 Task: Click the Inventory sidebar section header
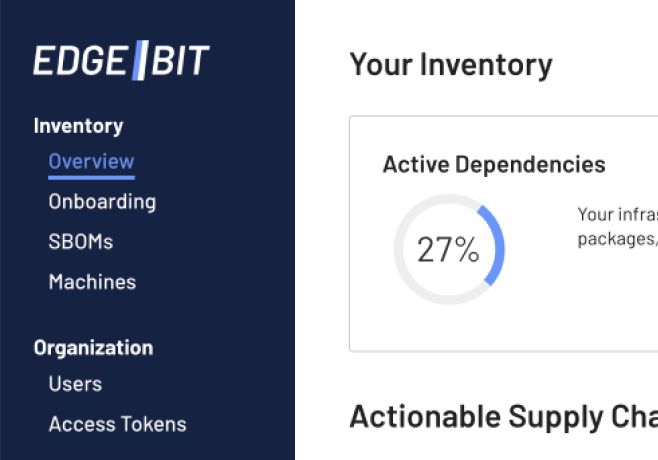78,126
